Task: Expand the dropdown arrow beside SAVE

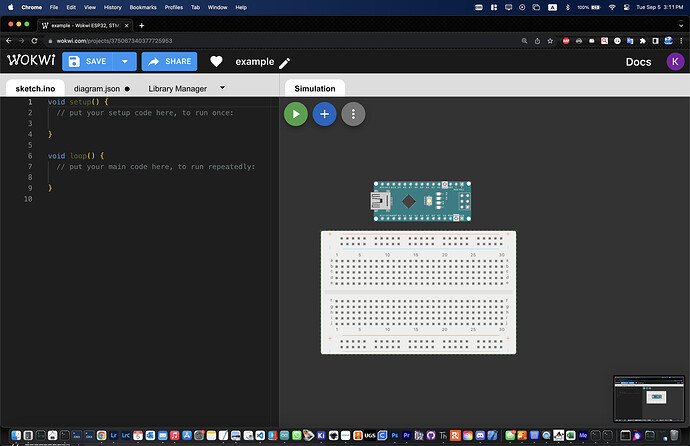Action: point(125,62)
